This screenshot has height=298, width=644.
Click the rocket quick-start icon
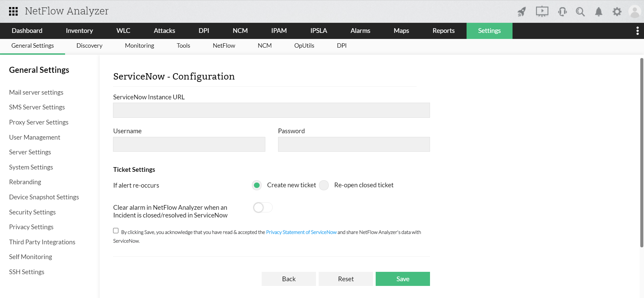point(522,12)
